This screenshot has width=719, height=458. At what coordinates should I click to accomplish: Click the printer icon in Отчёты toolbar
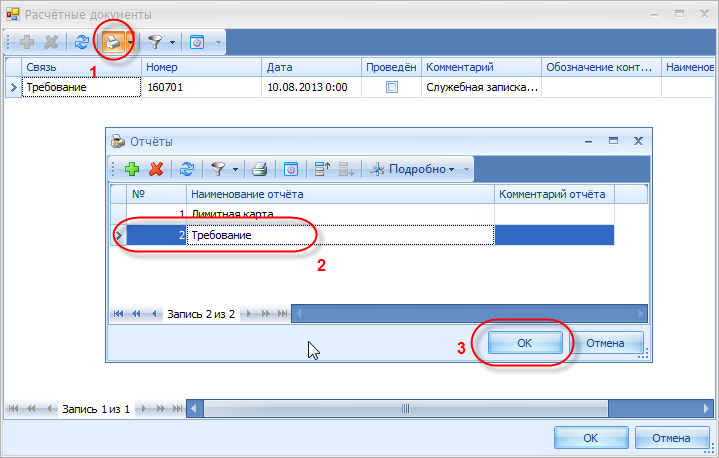click(x=260, y=169)
